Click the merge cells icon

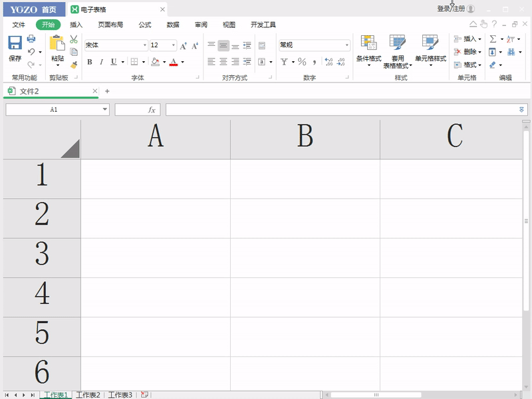[x=261, y=62]
